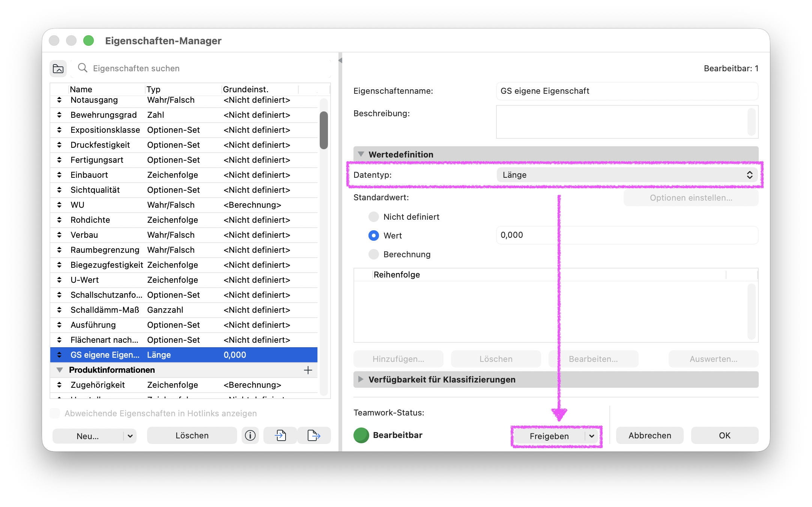Toggle Abweichende Eigenschaften in Hotlinks anzeigen checkbox
The height and width of the screenshot is (507, 812).
coord(55,413)
